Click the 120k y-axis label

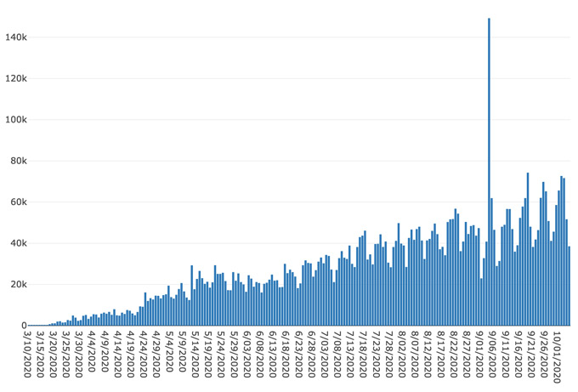coord(16,78)
